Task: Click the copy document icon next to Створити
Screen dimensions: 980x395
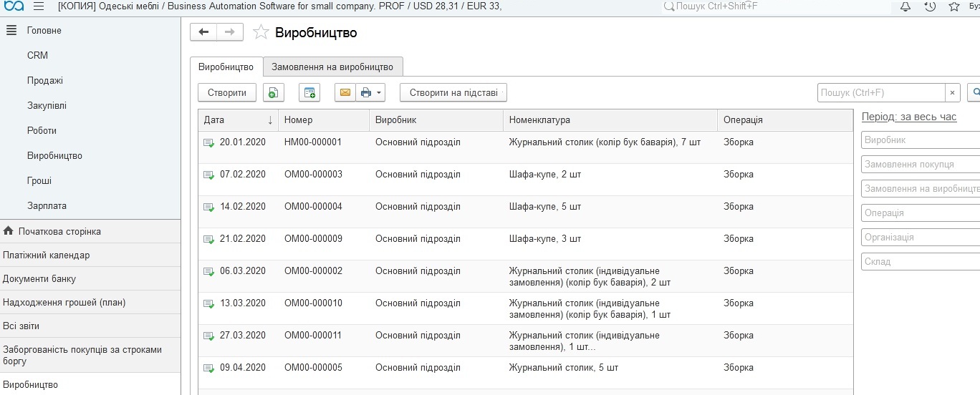Action: pos(274,93)
